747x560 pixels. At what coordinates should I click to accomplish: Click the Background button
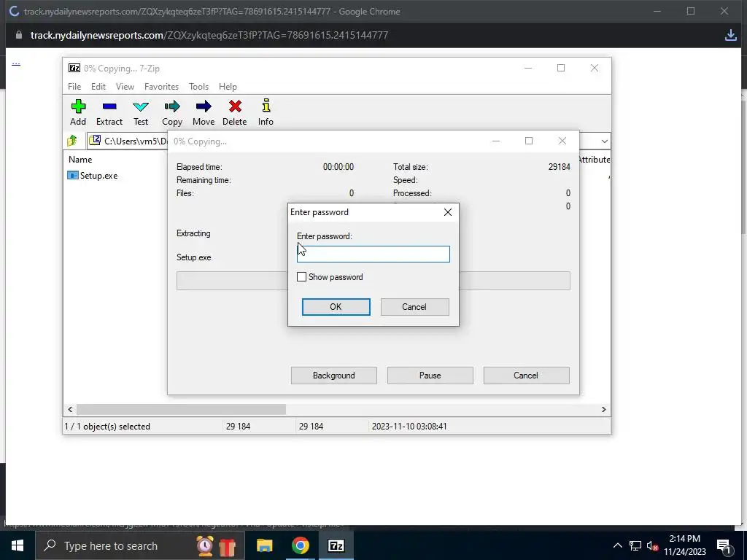(x=334, y=376)
